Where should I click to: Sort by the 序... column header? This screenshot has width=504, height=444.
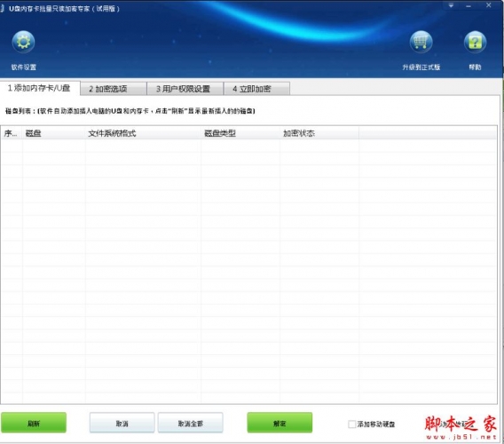point(12,133)
